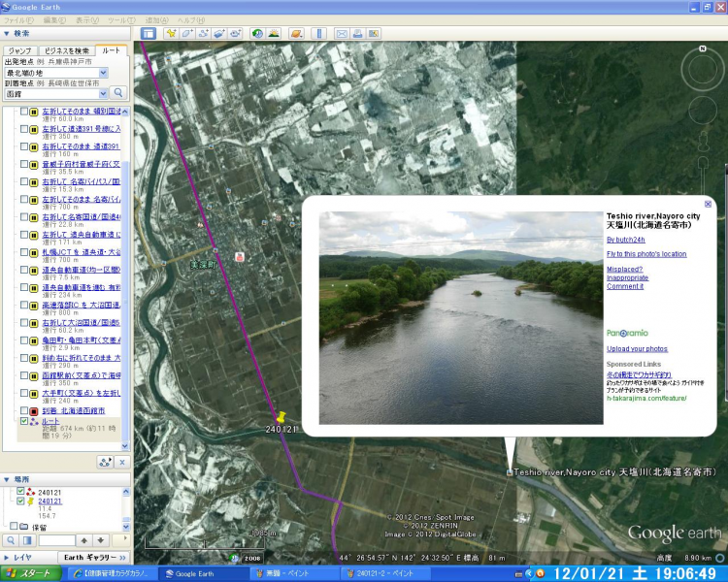Uncheck the red path 240121 checkbox

pyautogui.click(x=20, y=491)
